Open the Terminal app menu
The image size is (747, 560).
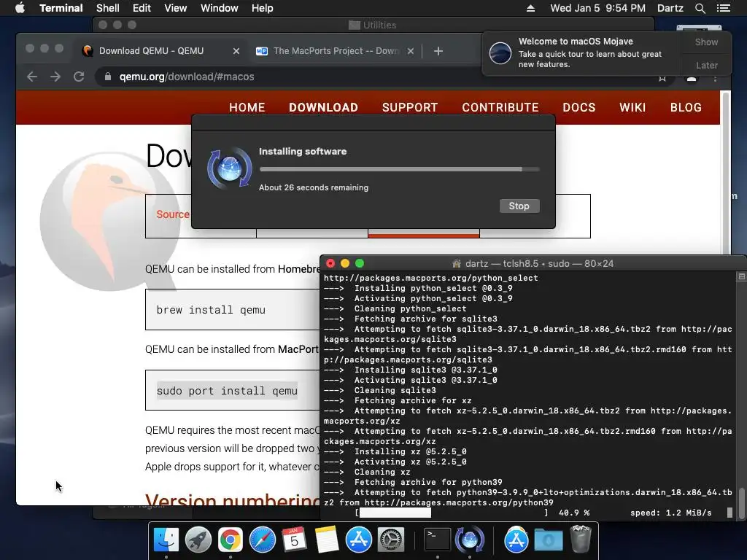pos(61,8)
